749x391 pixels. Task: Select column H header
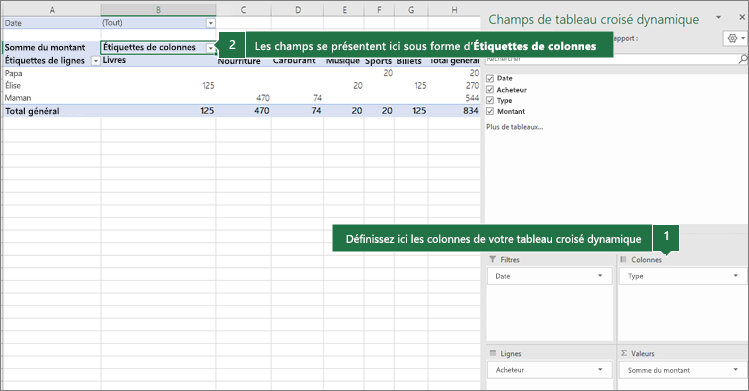point(454,10)
